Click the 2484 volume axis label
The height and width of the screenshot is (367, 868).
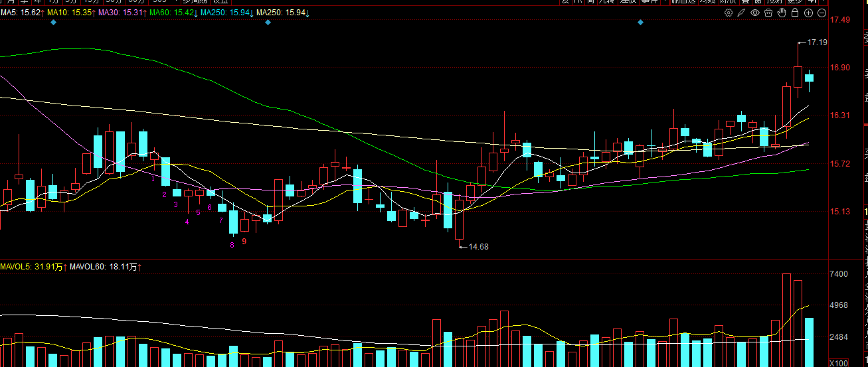pyautogui.click(x=839, y=337)
